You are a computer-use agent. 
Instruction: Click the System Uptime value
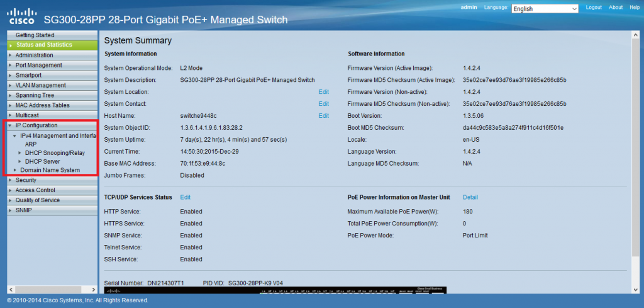pos(233,139)
